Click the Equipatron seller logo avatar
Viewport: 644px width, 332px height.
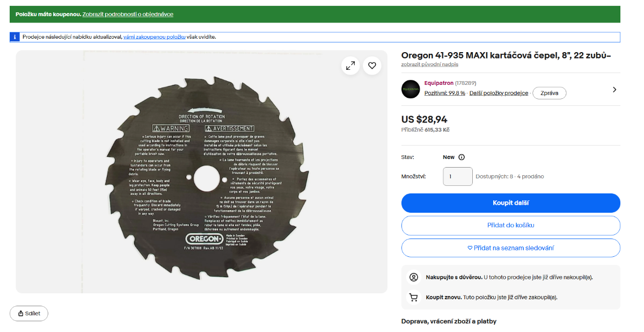(411, 89)
